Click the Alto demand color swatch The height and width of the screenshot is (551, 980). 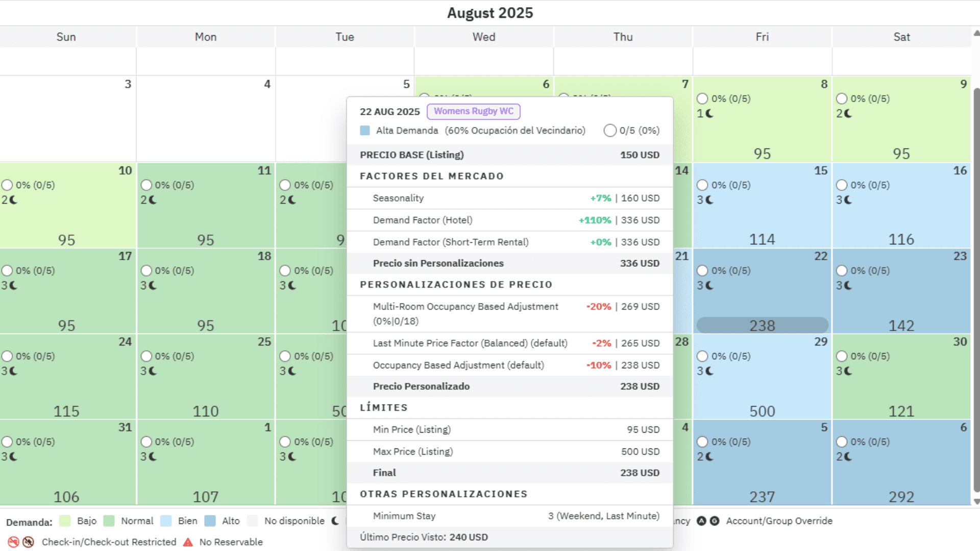pos(210,521)
